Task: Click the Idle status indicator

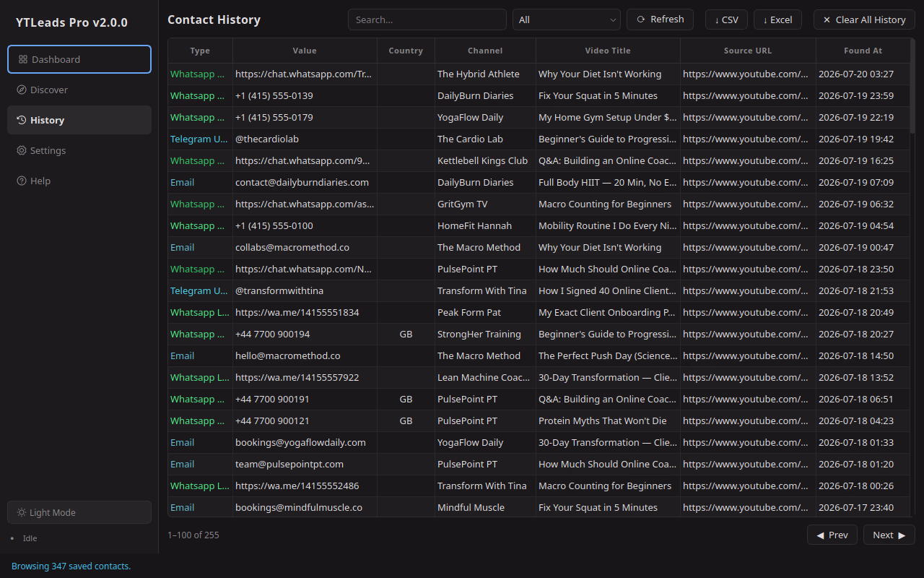Action: click(30, 538)
